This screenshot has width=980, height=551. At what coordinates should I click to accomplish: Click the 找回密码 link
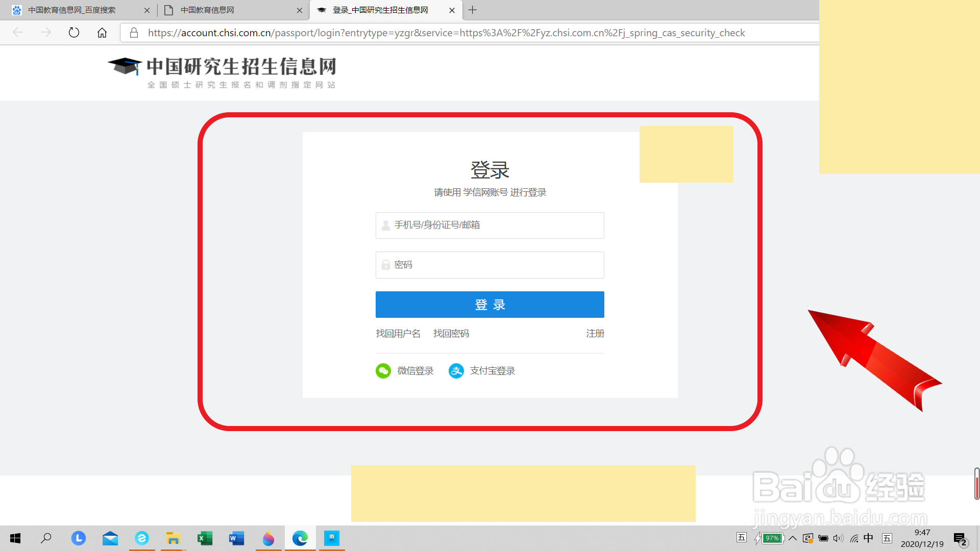coord(451,334)
